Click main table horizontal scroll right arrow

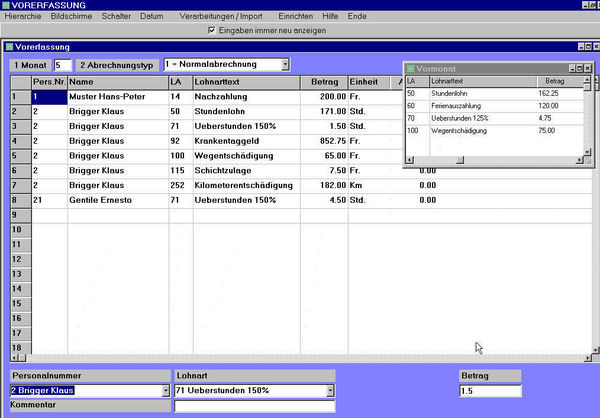[588, 358]
